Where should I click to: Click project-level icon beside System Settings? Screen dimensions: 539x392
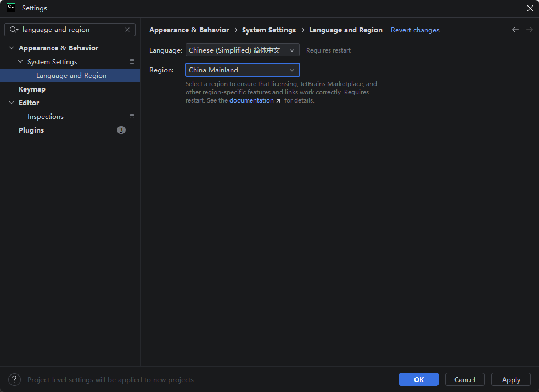pyautogui.click(x=132, y=61)
